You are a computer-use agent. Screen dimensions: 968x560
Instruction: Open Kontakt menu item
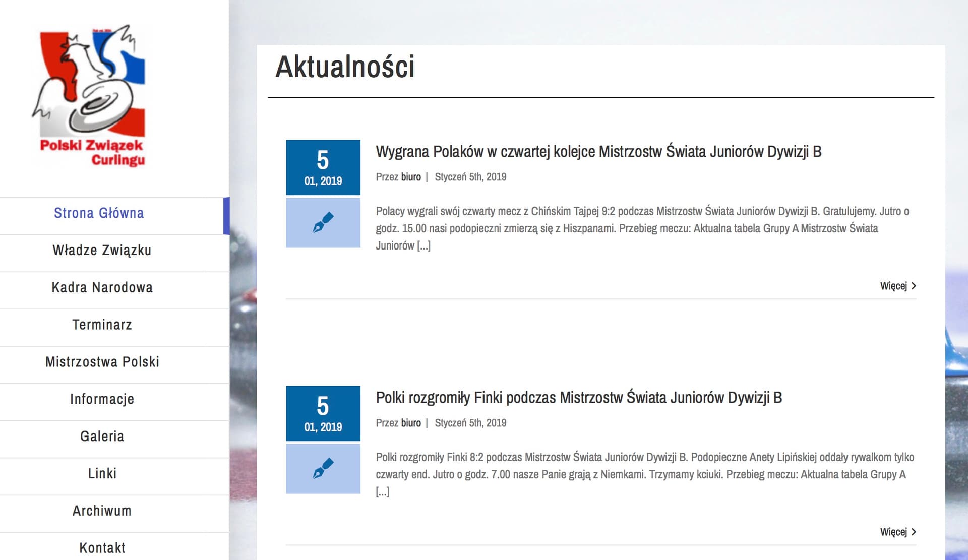coord(102,548)
